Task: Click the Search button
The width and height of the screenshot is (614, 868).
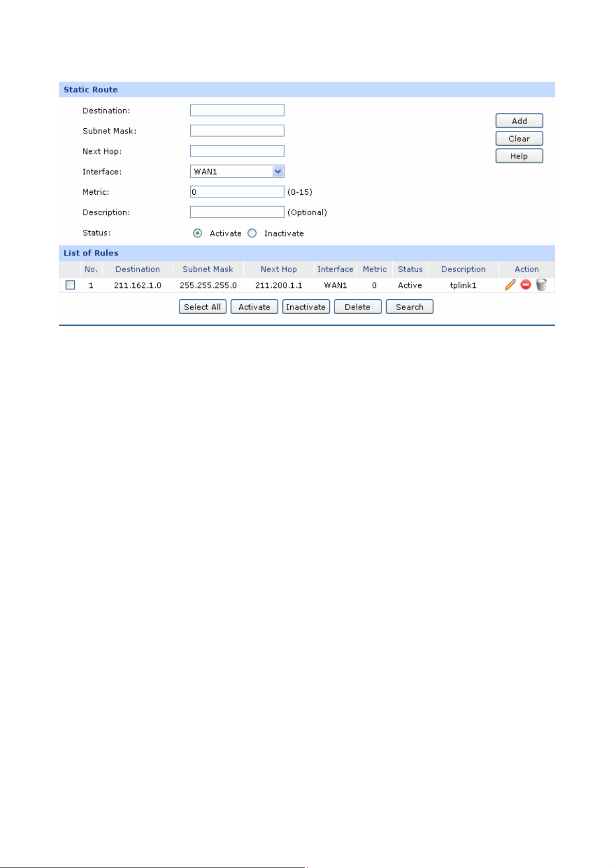Action: tap(409, 307)
